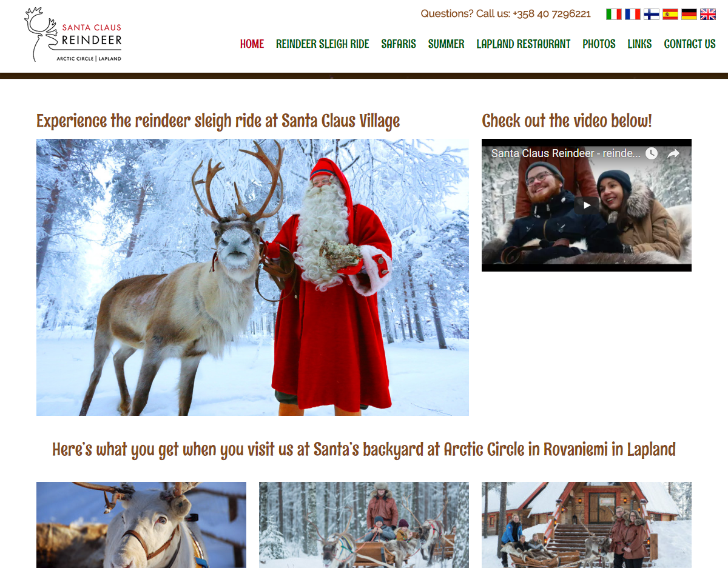Select the German flag language icon
This screenshot has height=568, width=728.
coord(689,14)
